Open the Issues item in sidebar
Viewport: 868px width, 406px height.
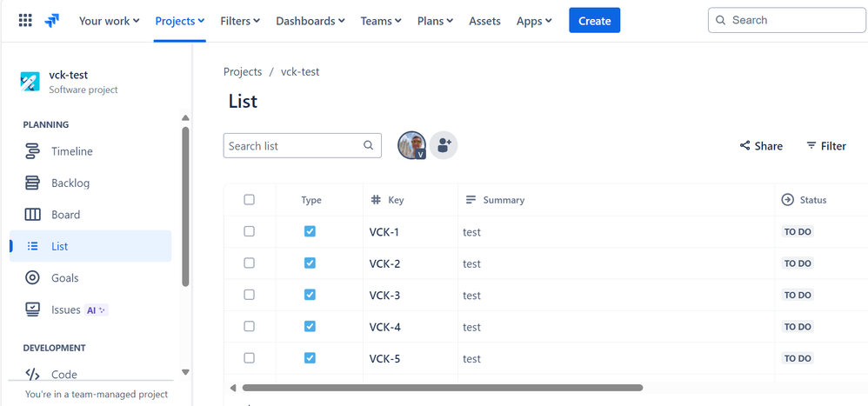pyautogui.click(x=65, y=309)
